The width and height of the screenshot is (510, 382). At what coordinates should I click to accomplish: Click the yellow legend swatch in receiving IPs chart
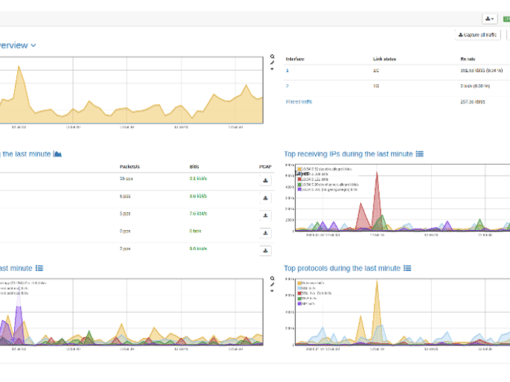(x=300, y=169)
